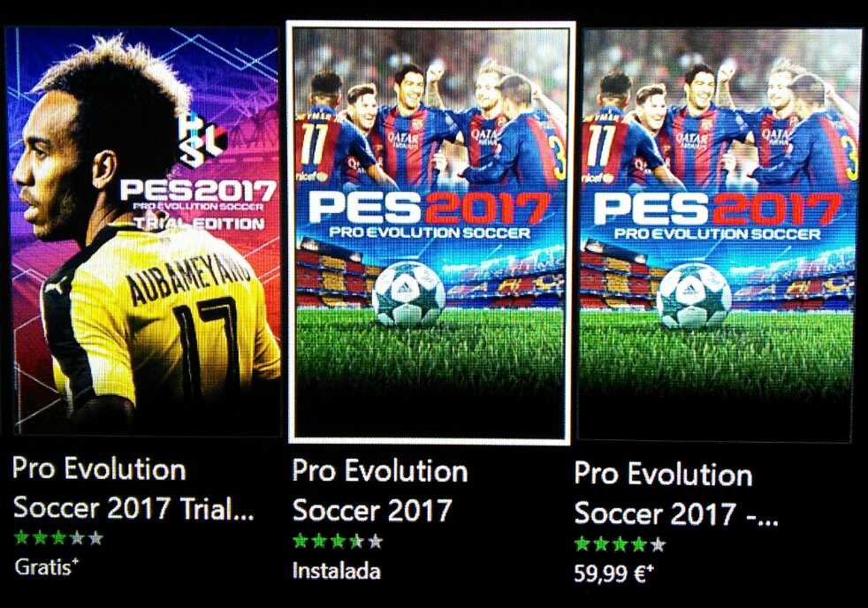Select the highlighted installed PES 2017 cover
The width and height of the screenshot is (868, 608).
[430, 232]
